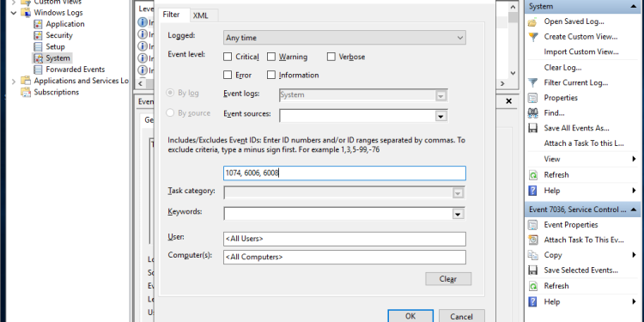Click the Create Custom View funnel icon

(x=532, y=37)
